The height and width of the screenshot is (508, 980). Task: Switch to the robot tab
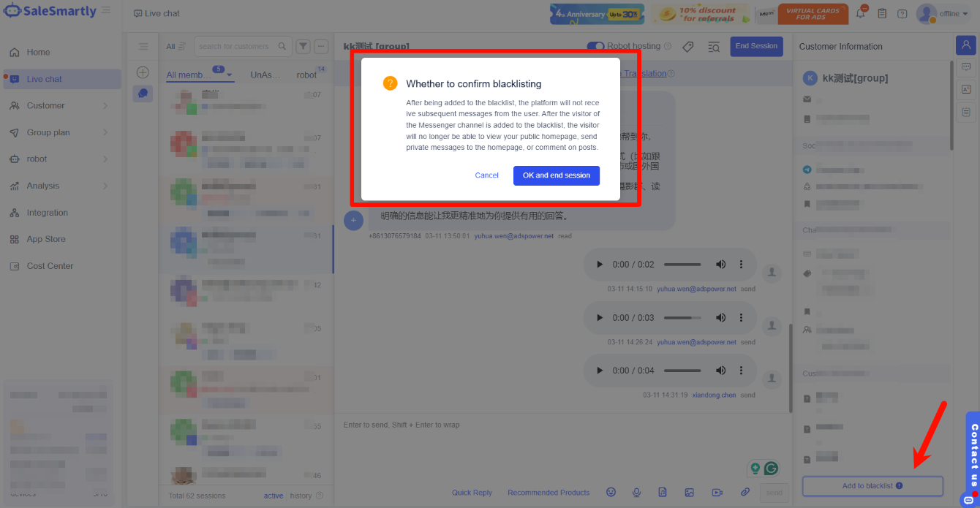306,75
